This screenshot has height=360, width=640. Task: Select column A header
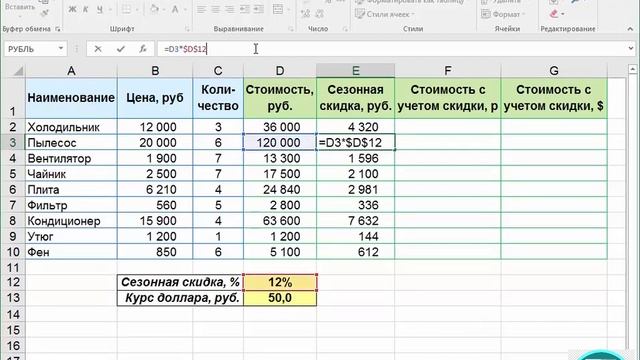[71, 71]
